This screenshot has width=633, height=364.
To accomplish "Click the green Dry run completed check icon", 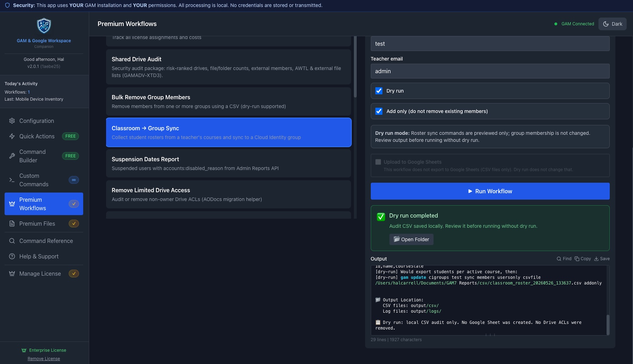I will (x=381, y=217).
